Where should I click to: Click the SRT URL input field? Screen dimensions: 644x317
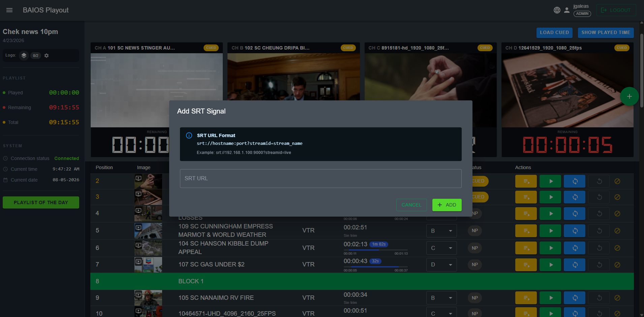pyautogui.click(x=320, y=179)
